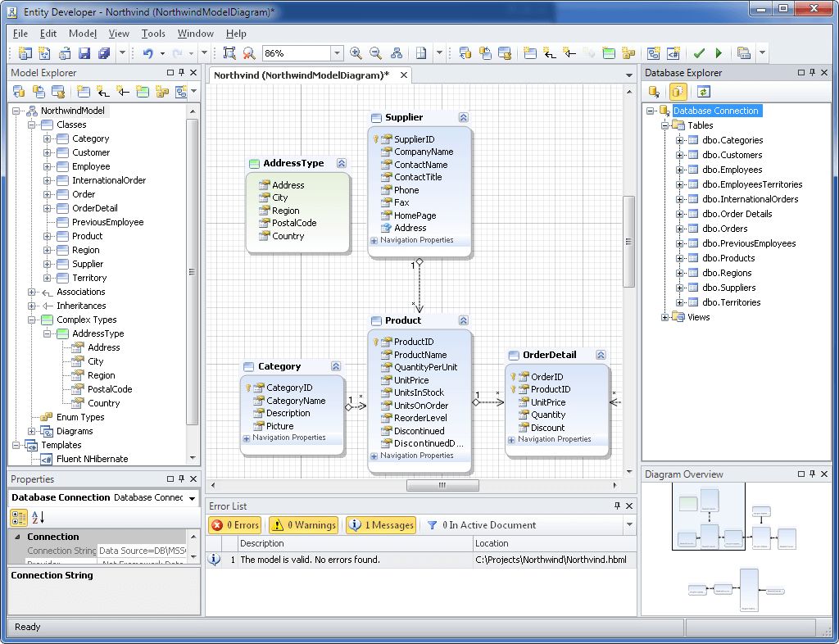
Task: Click the alphabetical sort icon in Properties
Action: [x=38, y=517]
